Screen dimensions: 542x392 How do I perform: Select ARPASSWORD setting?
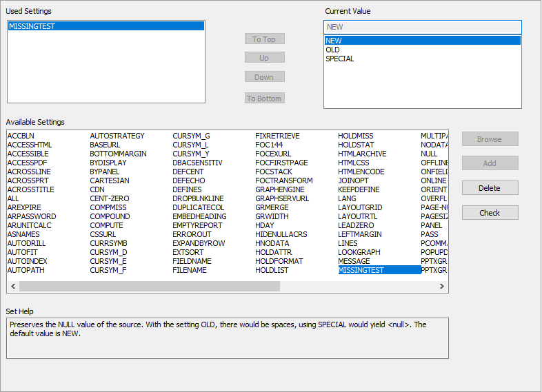pos(32,216)
